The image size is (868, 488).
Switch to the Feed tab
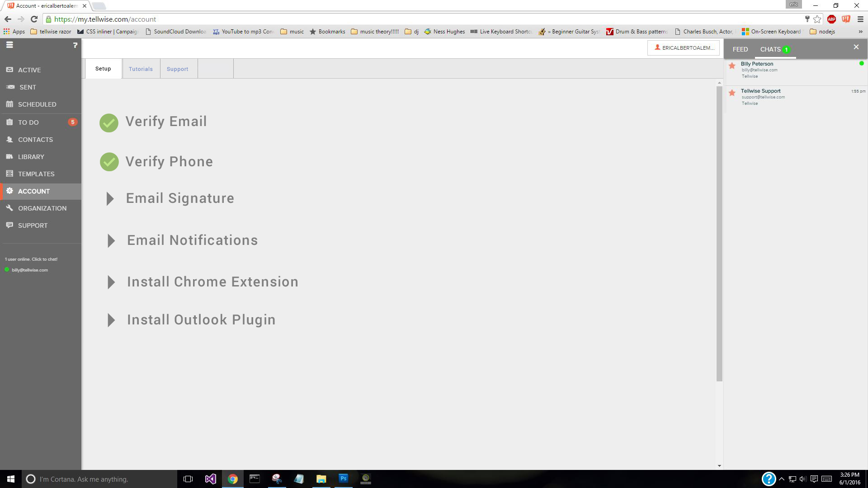740,49
